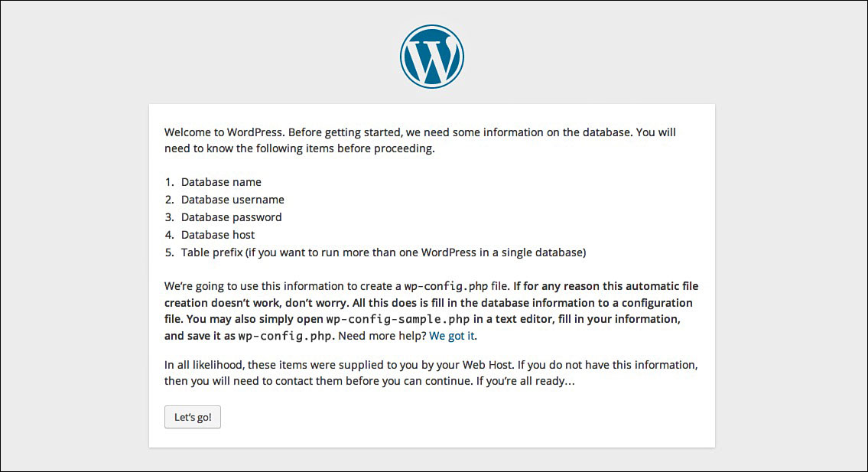Click the "Database username" list item

(x=232, y=200)
